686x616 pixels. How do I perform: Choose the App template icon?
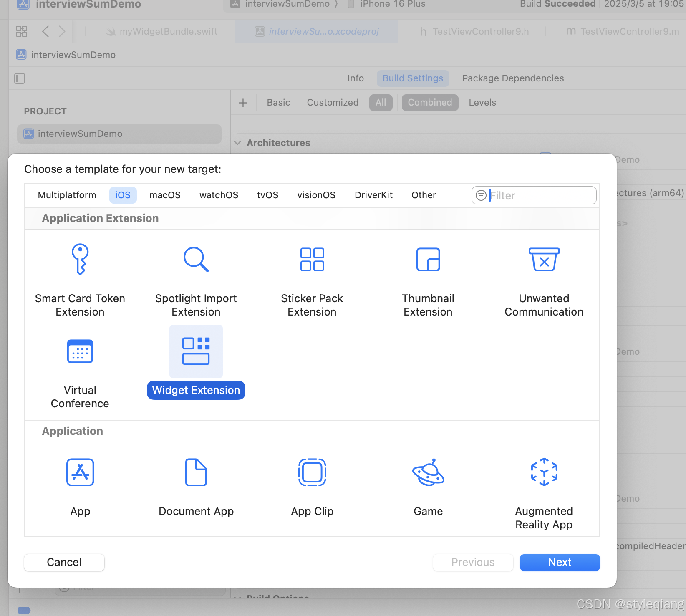80,472
